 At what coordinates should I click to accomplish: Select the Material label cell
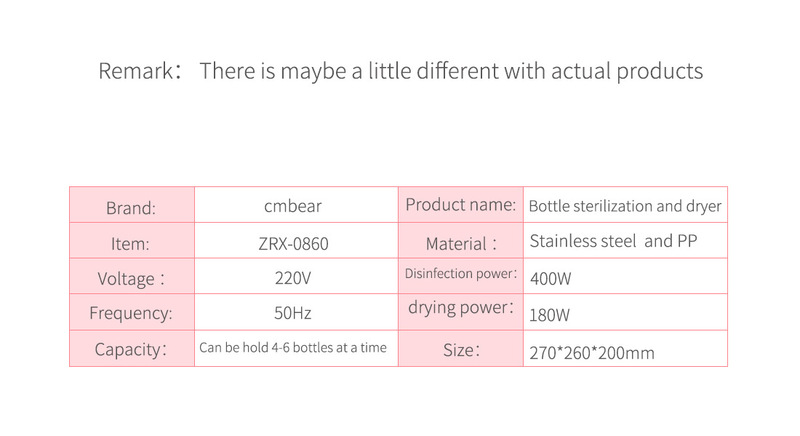[460, 243]
